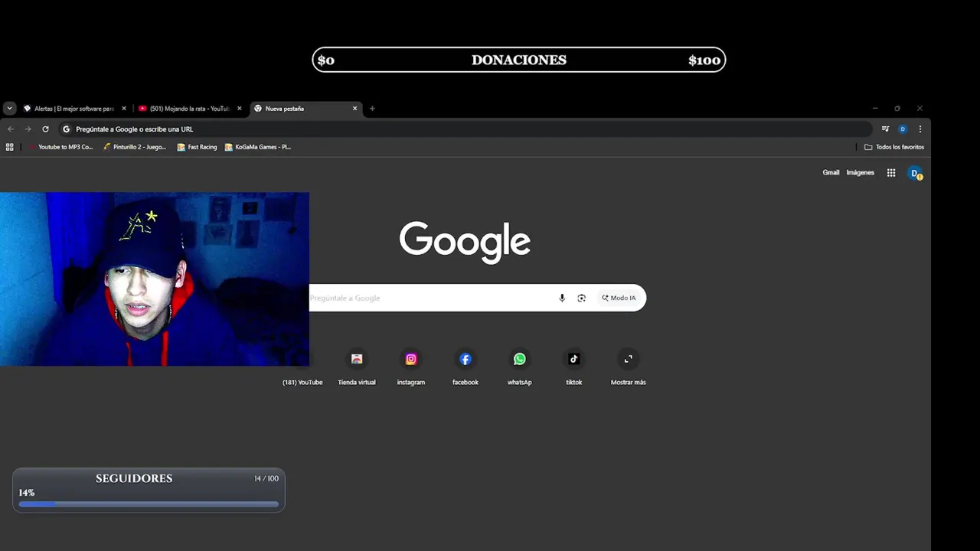This screenshot has height=551, width=980.
Task: Open the Imágenes link
Action: [860, 173]
